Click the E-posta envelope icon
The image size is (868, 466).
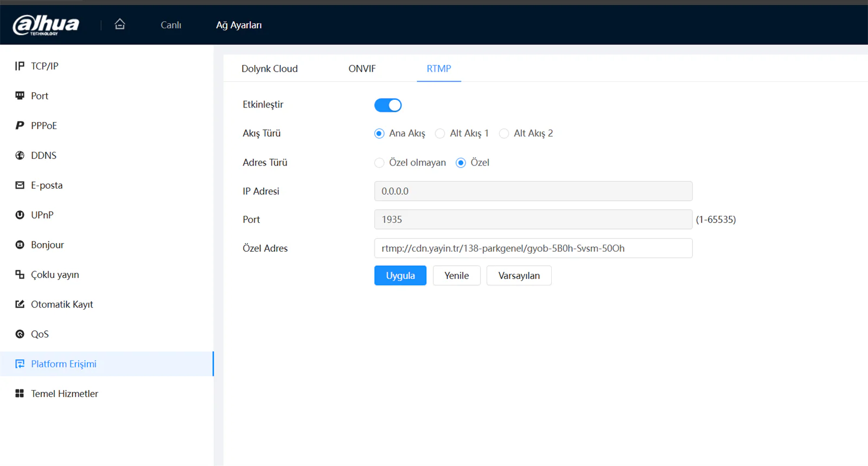20,185
